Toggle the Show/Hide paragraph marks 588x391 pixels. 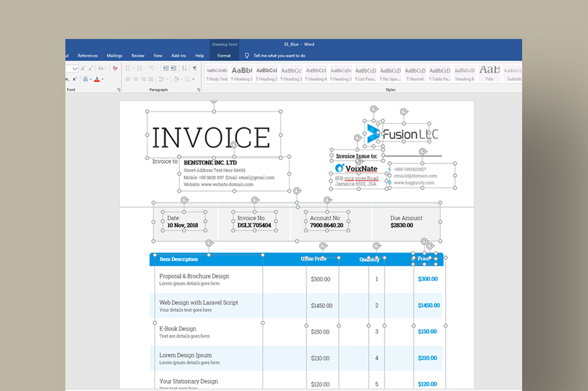click(x=195, y=68)
